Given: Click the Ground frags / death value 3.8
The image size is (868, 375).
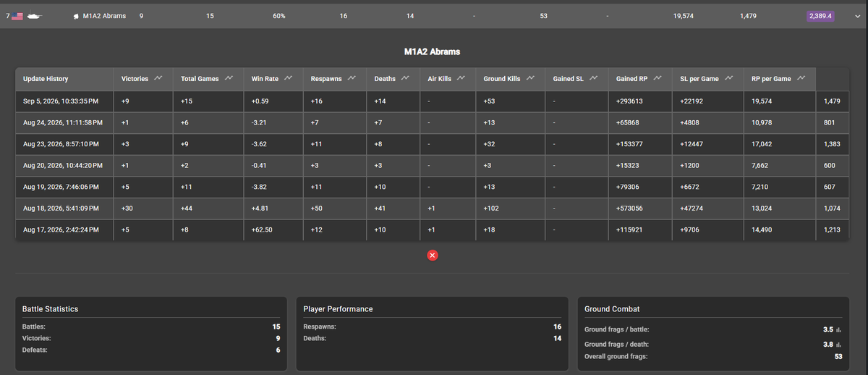Looking at the screenshot, I should pos(828,345).
